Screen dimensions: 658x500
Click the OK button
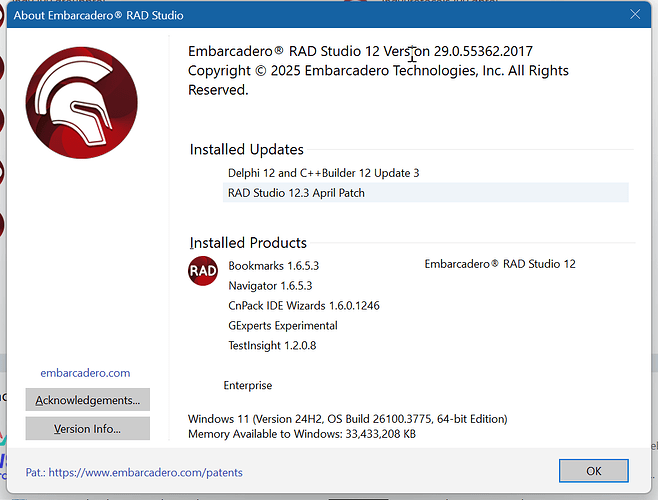coord(593,471)
